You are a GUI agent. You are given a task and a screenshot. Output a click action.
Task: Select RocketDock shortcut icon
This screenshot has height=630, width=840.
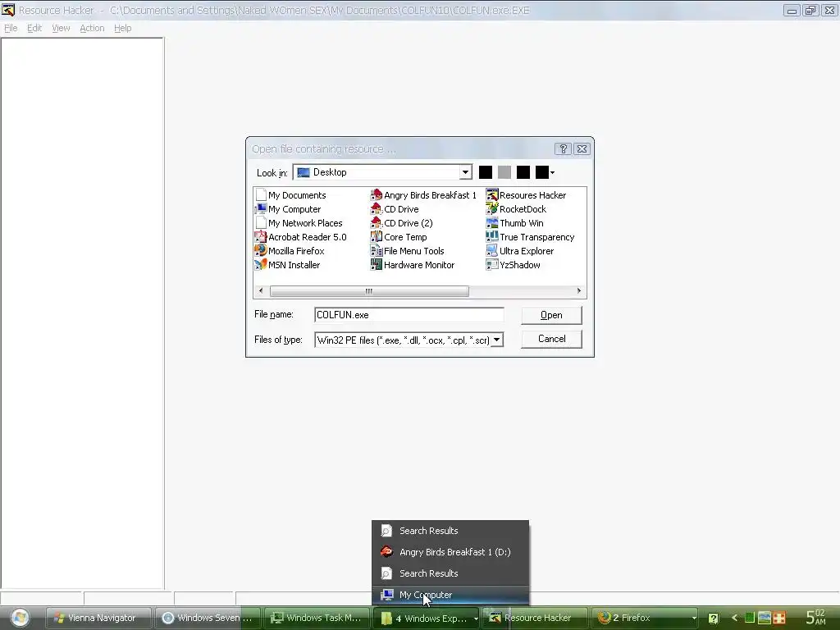click(492, 209)
